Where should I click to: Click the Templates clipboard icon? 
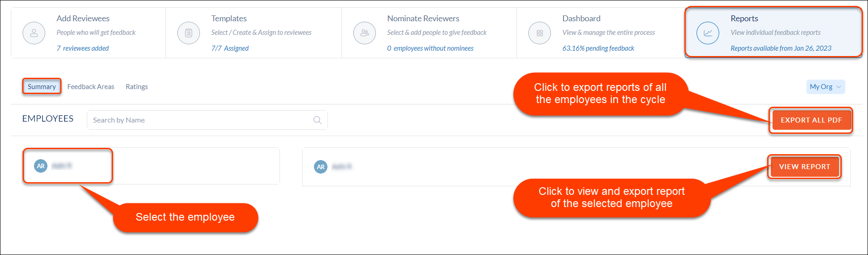tap(189, 33)
